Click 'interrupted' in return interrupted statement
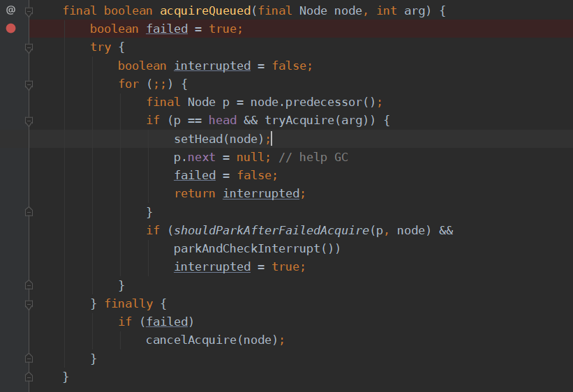The height and width of the screenshot is (392, 573). click(261, 194)
